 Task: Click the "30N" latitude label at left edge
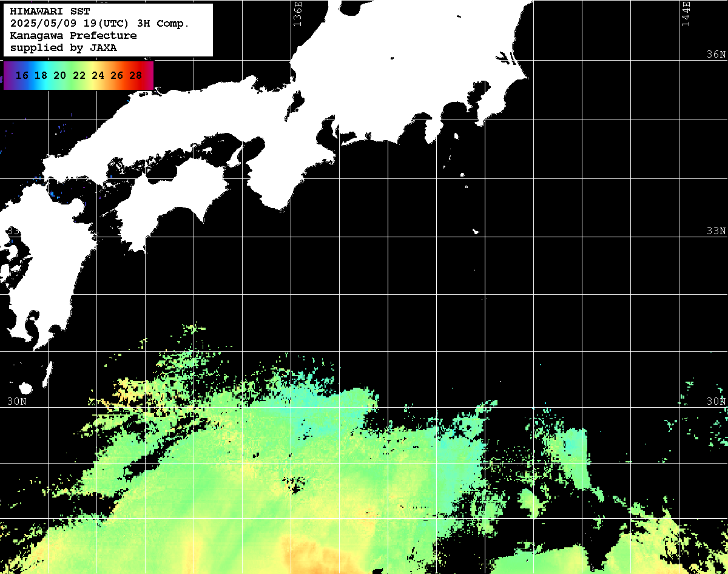(16, 402)
